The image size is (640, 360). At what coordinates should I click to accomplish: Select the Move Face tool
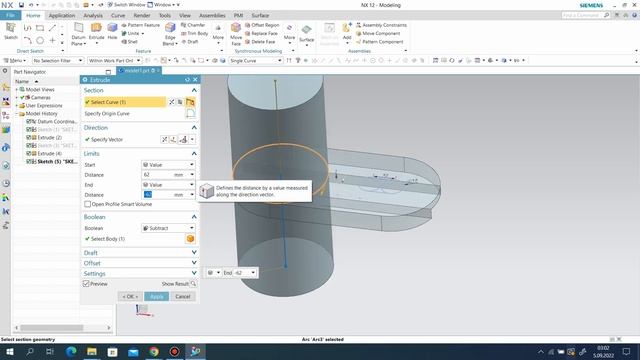pos(236,34)
